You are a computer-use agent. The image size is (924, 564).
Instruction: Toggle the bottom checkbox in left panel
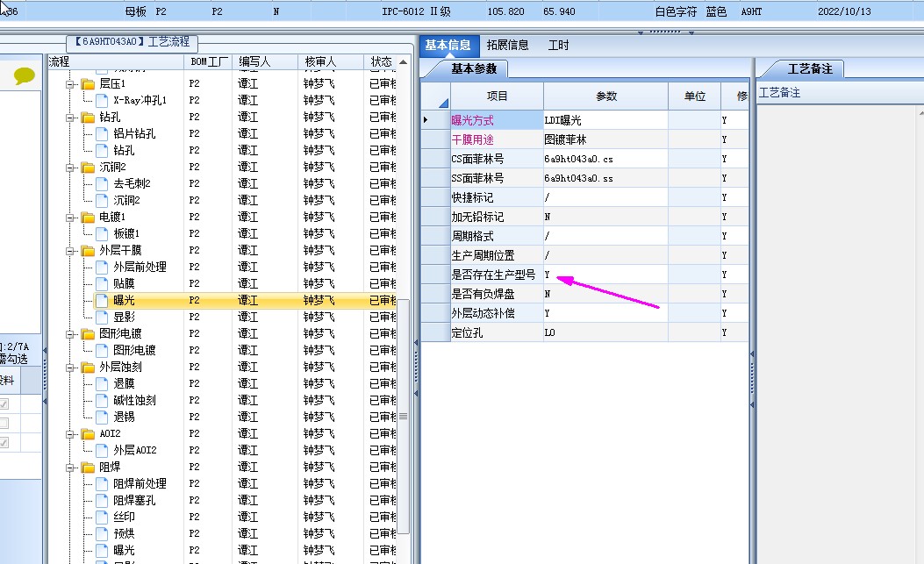point(4,443)
